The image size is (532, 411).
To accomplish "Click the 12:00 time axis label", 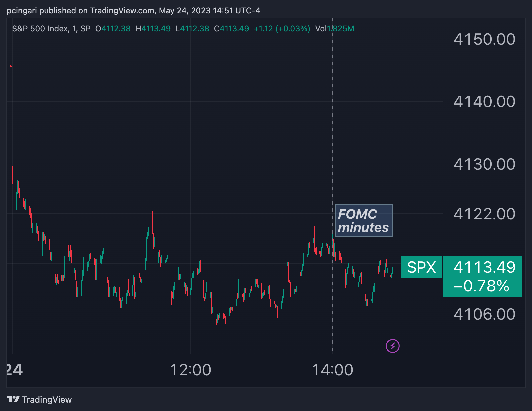I will pyautogui.click(x=191, y=370).
